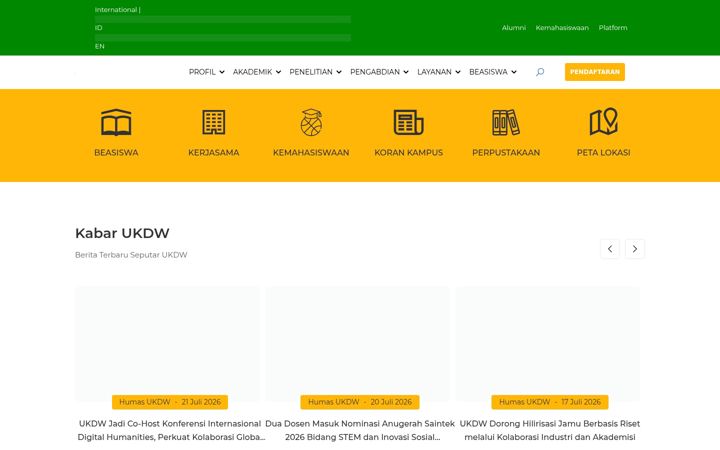Viewport: 720px width, 450px height.
Task: Click the Kabar UKDW heading
Action: point(122,233)
